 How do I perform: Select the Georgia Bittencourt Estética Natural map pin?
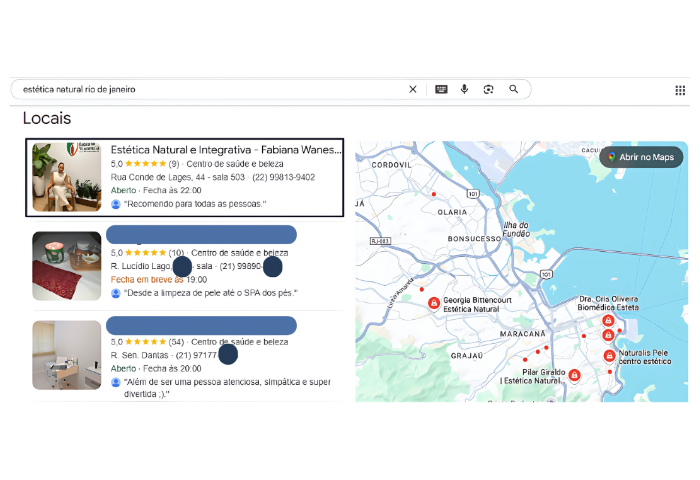(433, 303)
